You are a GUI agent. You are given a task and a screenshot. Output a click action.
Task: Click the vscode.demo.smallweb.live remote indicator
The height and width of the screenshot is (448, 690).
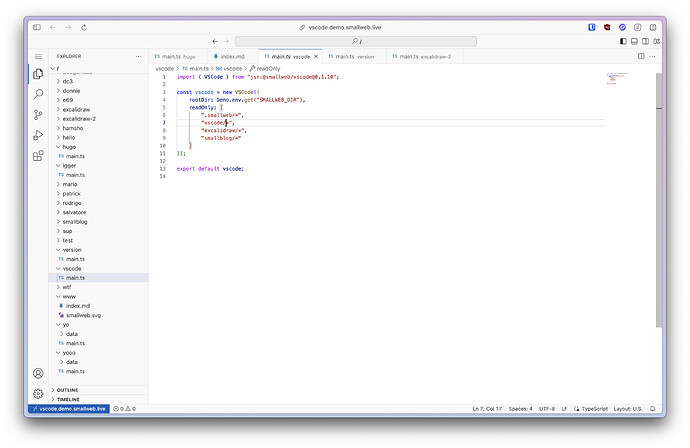point(69,409)
